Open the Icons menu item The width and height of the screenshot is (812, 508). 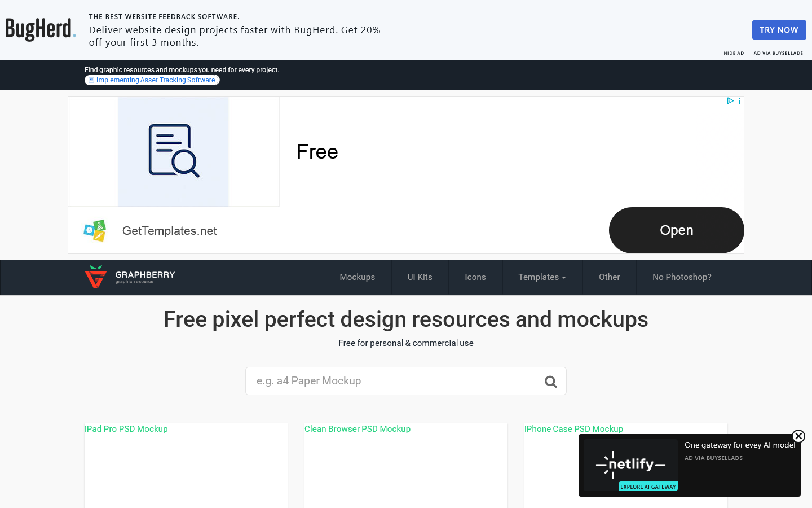coord(475,277)
